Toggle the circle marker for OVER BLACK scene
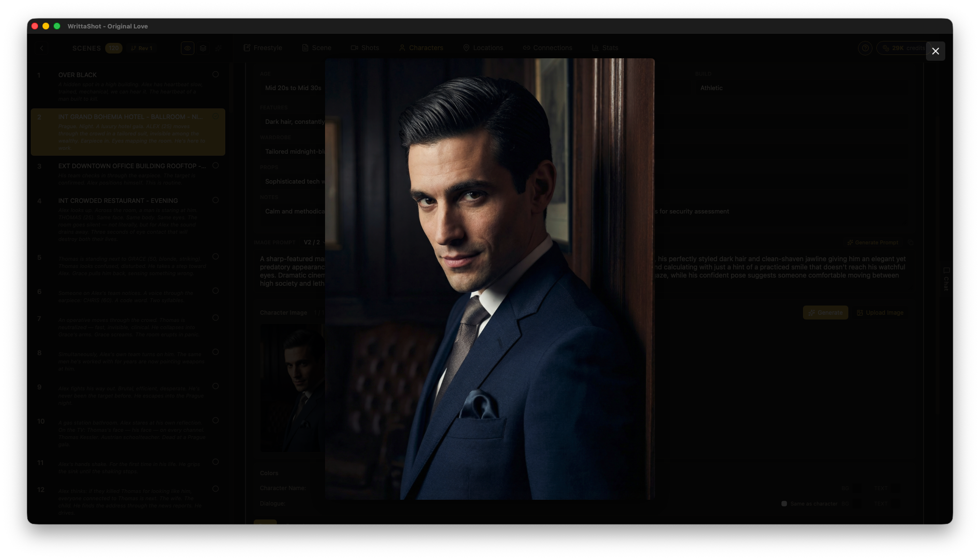Image resolution: width=980 pixels, height=560 pixels. pyautogui.click(x=216, y=74)
